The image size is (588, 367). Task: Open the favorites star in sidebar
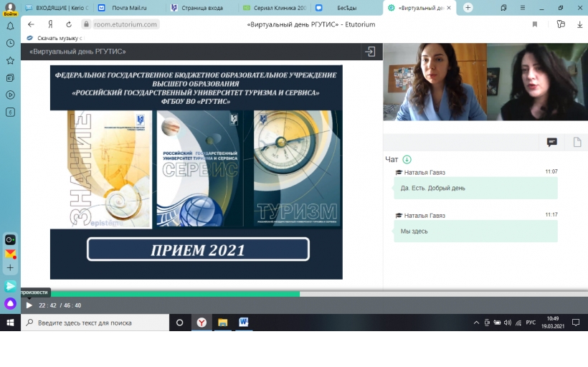coord(10,60)
